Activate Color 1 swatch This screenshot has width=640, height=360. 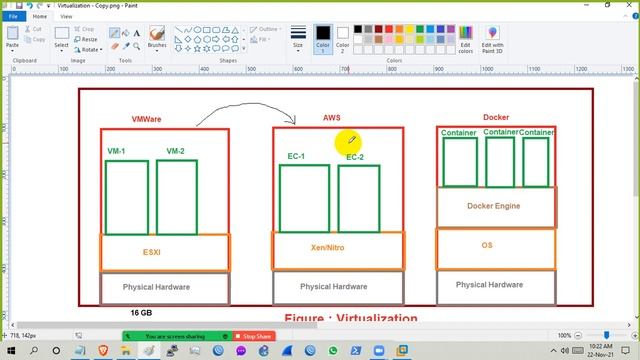click(322, 39)
